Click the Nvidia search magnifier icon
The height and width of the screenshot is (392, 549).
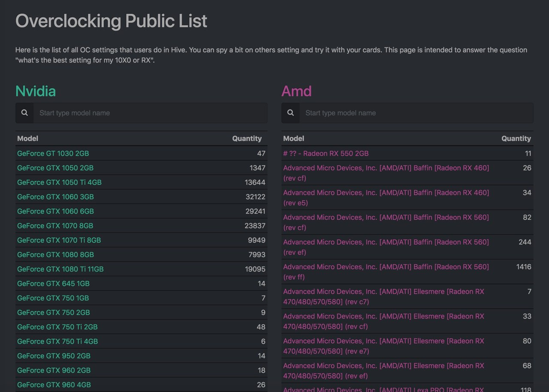click(x=24, y=113)
